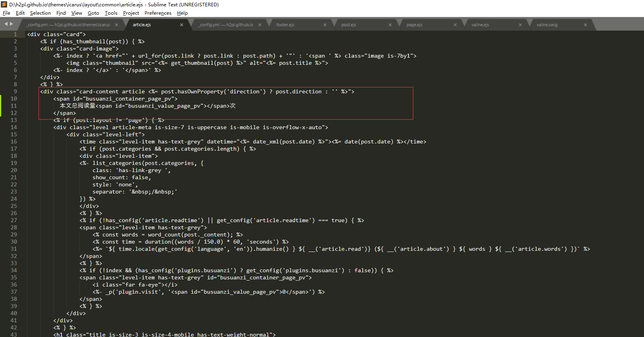This screenshot has height=337, width=644.
Task: Click 'has_thumbnail(post)' condition text
Action: pos(94,41)
